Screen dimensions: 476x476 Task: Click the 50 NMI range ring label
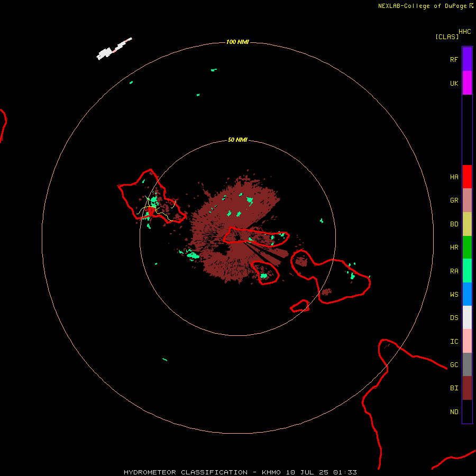(x=237, y=140)
